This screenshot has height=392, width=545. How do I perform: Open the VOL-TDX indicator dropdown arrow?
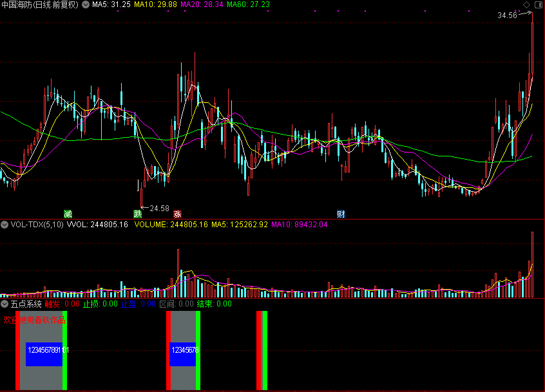(5, 225)
